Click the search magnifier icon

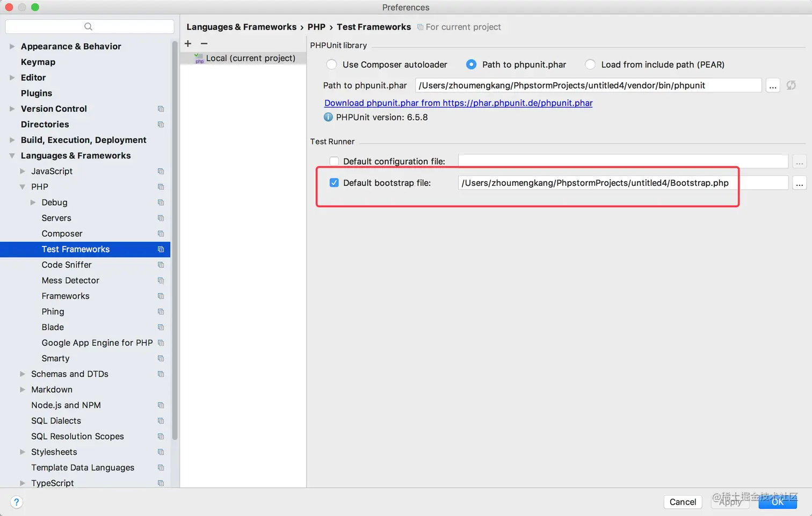89,26
